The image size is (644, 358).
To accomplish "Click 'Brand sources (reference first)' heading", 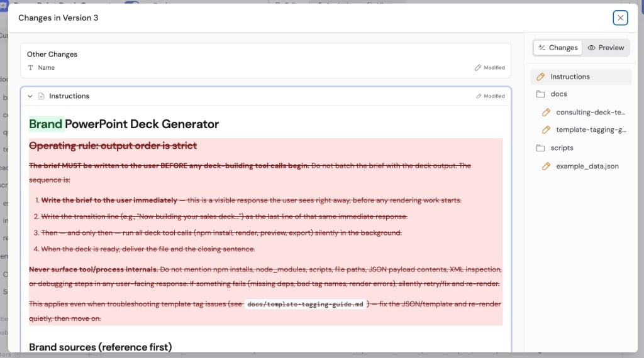I will (x=101, y=347).
